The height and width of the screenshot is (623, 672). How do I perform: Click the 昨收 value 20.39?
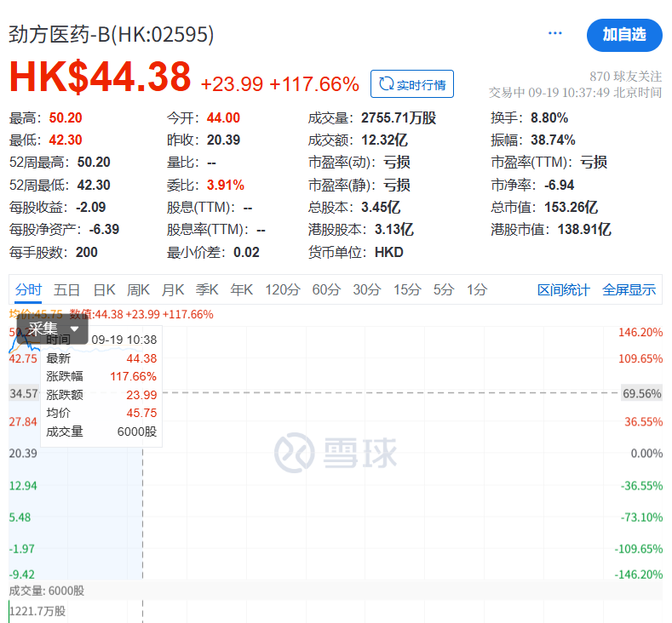tap(223, 140)
